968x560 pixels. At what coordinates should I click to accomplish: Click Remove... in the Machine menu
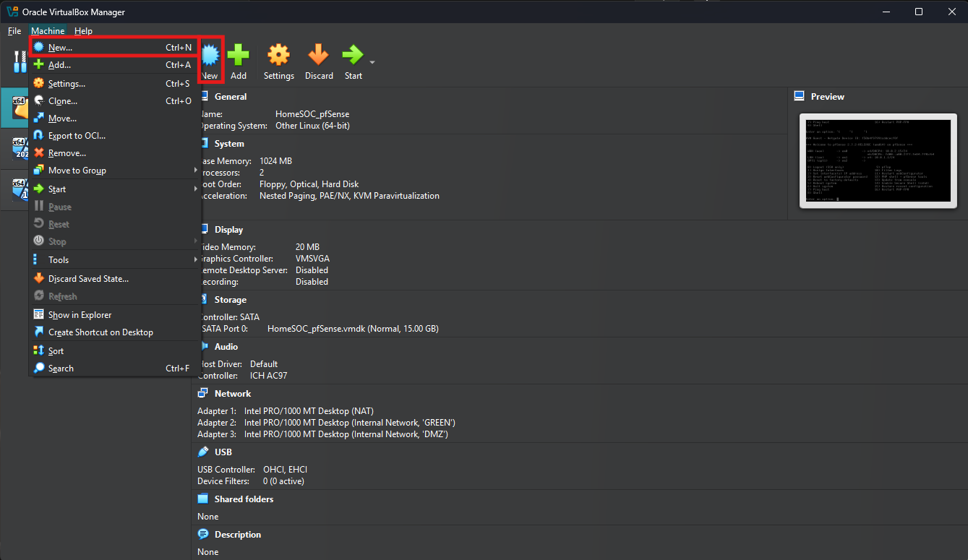point(67,153)
